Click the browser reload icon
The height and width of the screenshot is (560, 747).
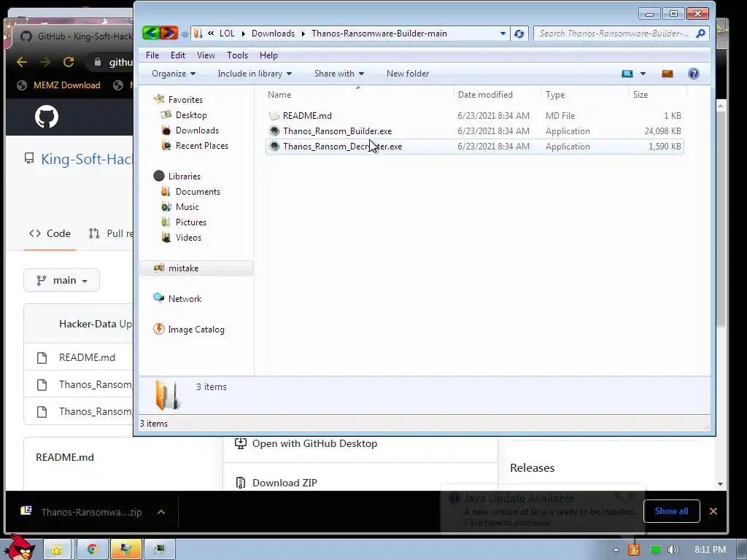[x=69, y=62]
